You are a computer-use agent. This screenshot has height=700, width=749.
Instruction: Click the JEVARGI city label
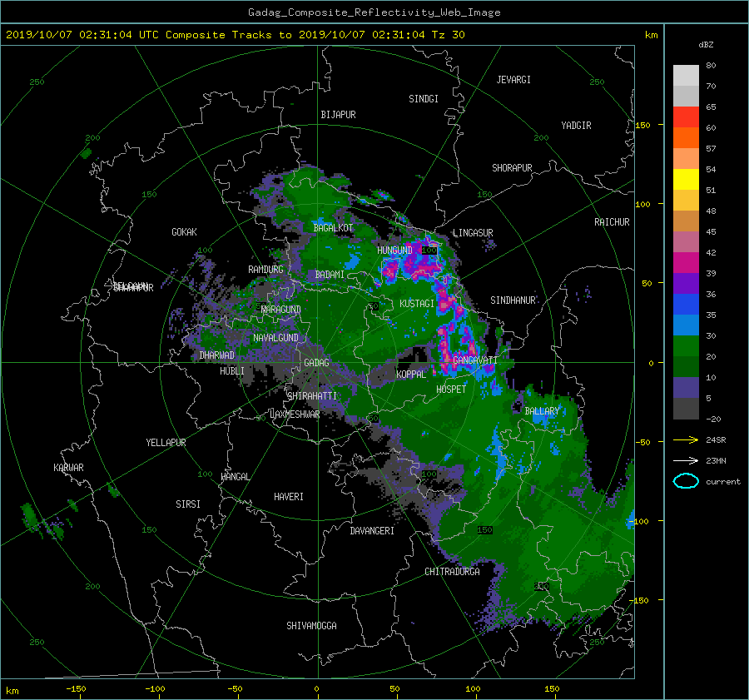point(513,80)
